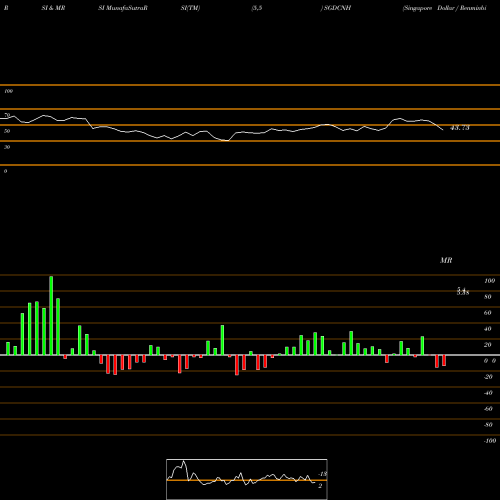Screen dimensions: 500x500
Task: Click the tallest green histogram bar
Action: [x=51, y=315]
